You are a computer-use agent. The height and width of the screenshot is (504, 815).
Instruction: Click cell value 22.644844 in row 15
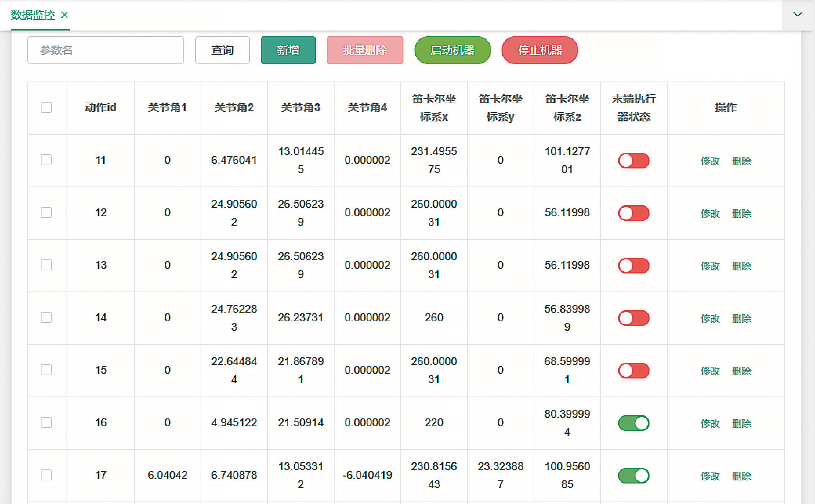coord(234,370)
